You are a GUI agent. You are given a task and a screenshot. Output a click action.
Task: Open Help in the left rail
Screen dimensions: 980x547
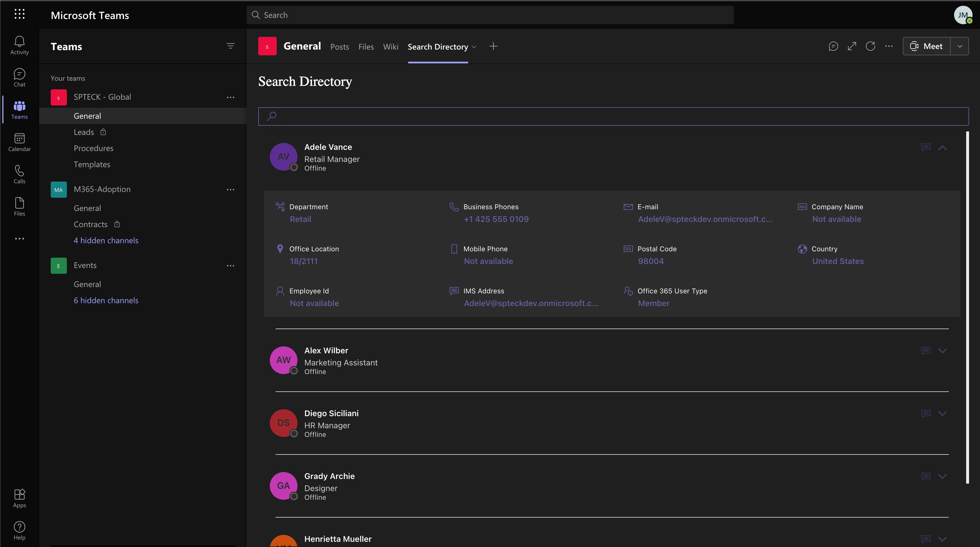tap(19, 531)
